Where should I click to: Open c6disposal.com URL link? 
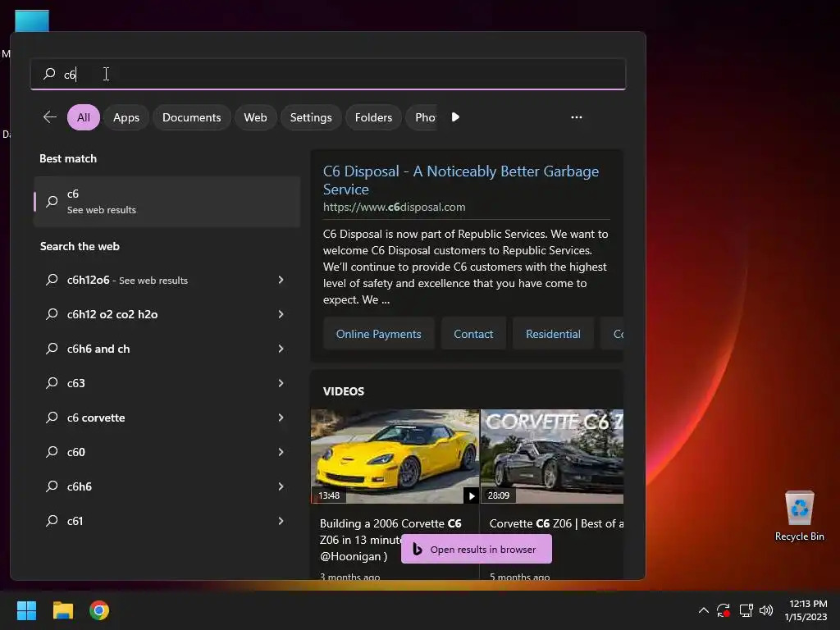(395, 207)
